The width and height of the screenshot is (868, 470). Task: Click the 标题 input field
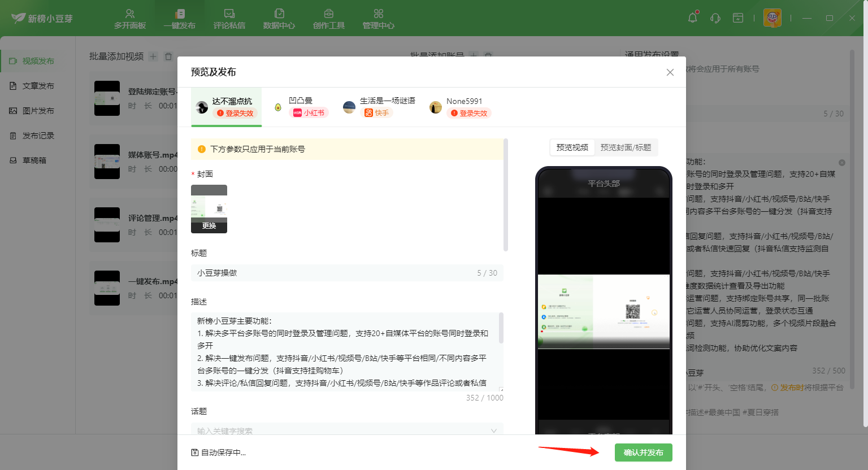point(347,273)
